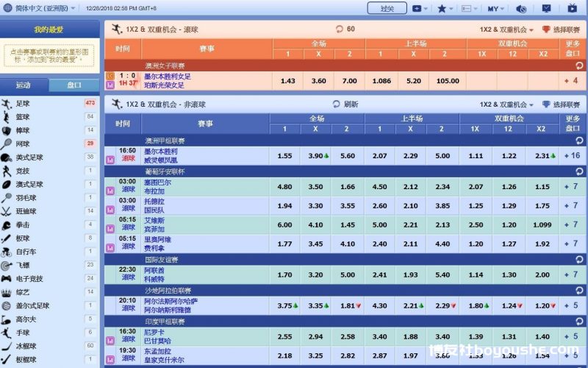Select home win odds 1.43 for 墨尔本胜利女足
The image size is (588, 368).
click(x=287, y=80)
